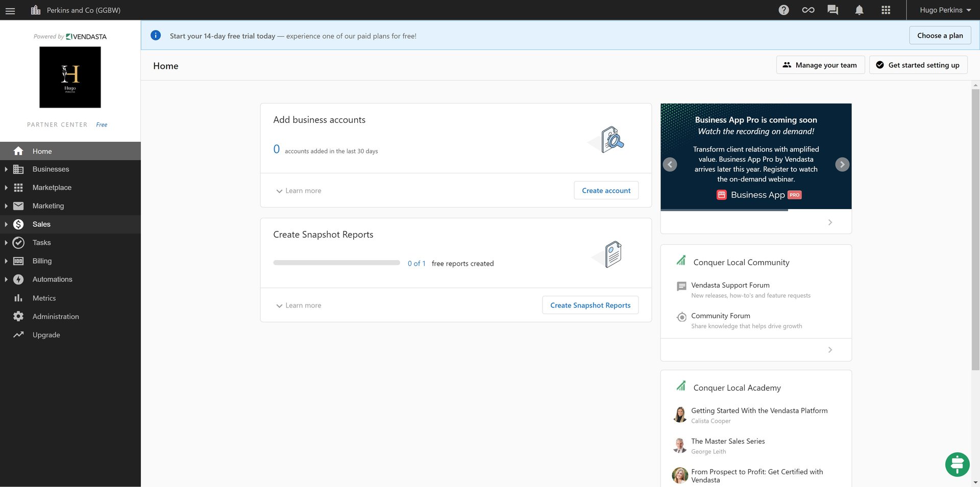
Task: Click the Administration gear icon
Action: (x=18, y=316)
